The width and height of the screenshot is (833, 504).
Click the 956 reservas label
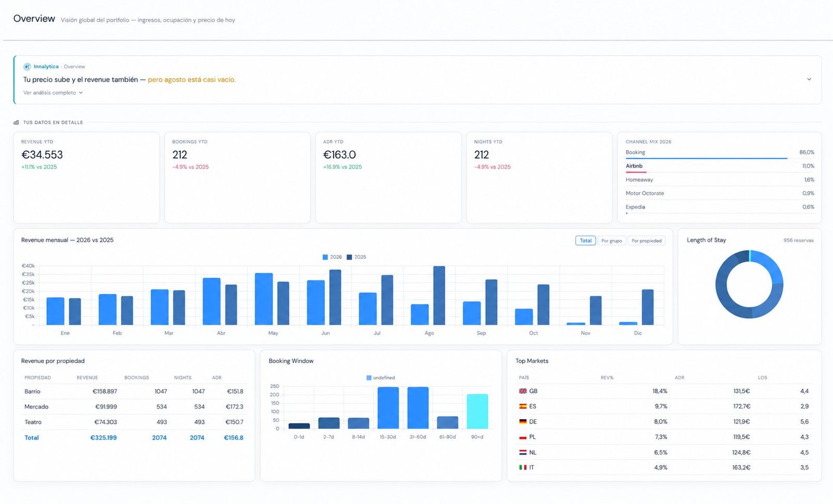pyautogui.click(x=799, y=240)
